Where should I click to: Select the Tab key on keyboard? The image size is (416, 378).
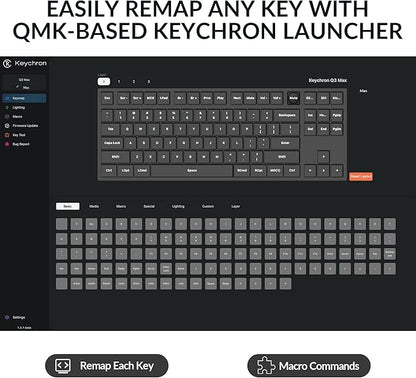[110, 129]
